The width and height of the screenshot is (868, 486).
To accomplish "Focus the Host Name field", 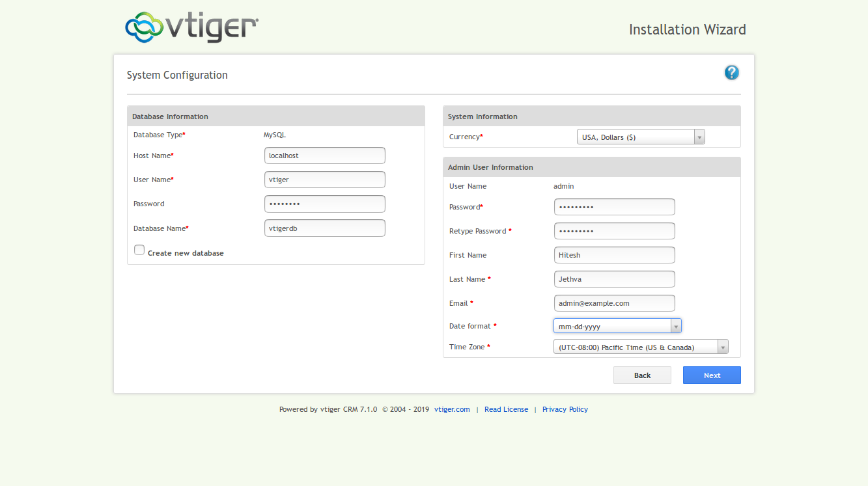I will pos(325,155).
